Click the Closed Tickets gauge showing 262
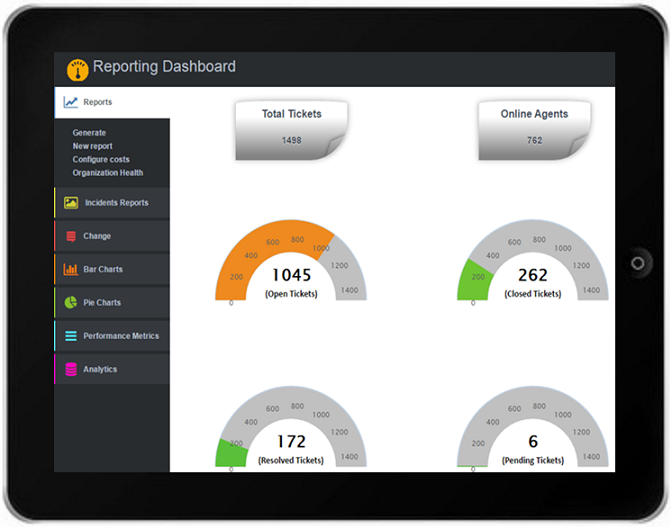 532,263
